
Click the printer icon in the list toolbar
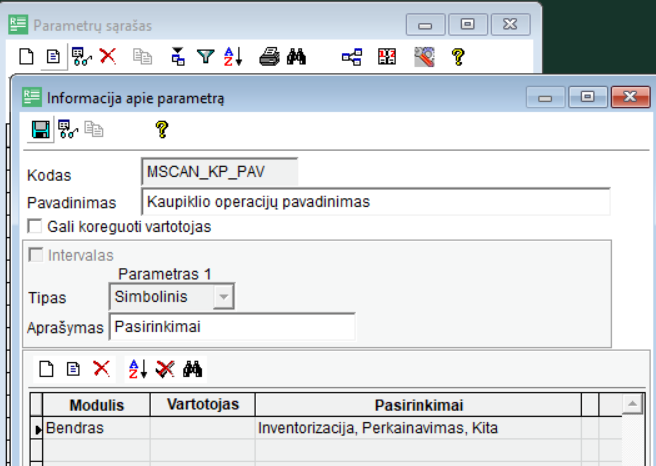(269, 57)
